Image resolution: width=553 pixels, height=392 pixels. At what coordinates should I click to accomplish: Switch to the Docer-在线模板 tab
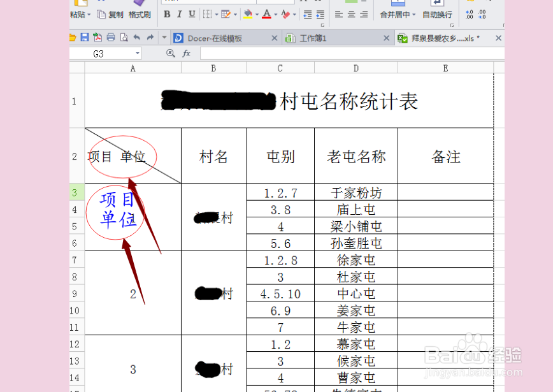pyautogui.click(x=217, y=38)
